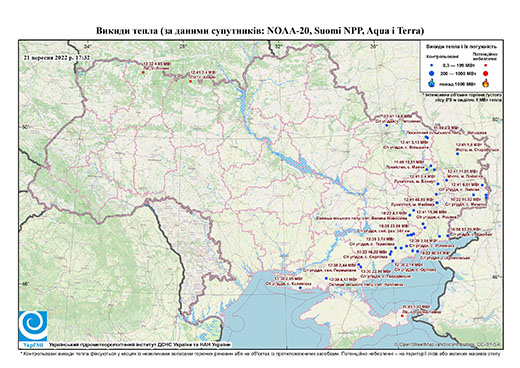Click the map title mentioning NOAA-20
The height and width of the screenshot is (368, 520).
(x=260, y=31)
